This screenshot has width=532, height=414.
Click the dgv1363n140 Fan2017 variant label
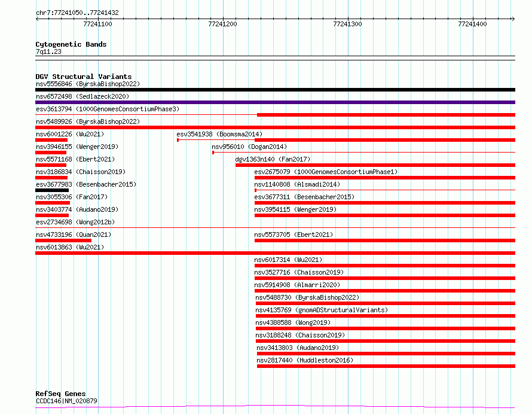(x=272, y=159)
